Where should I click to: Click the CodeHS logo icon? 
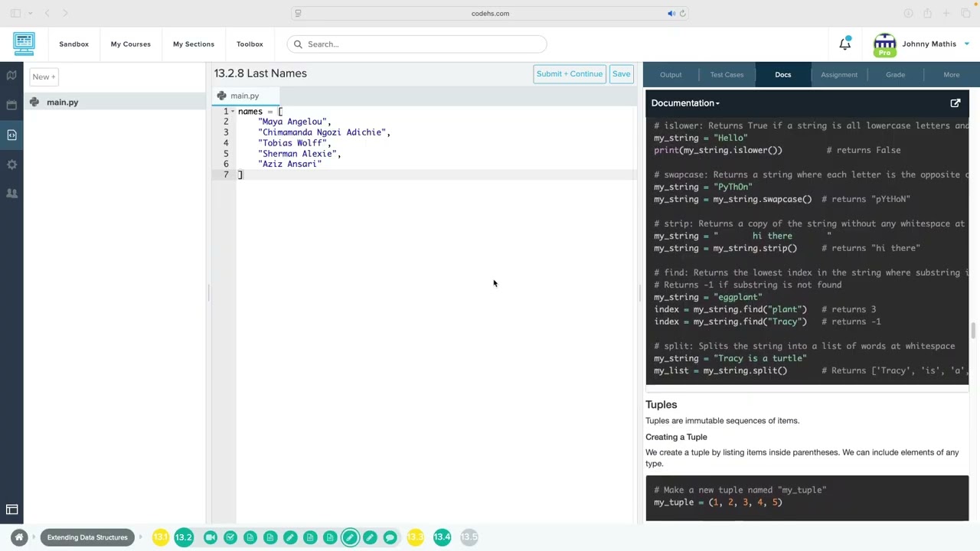tap(24, 44)
